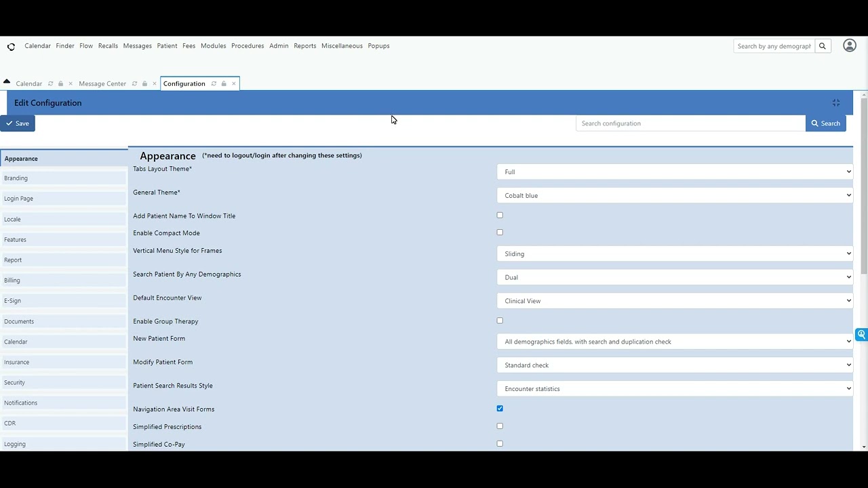Open the Fees menu
Screen dimensions: 868x488
189,46
